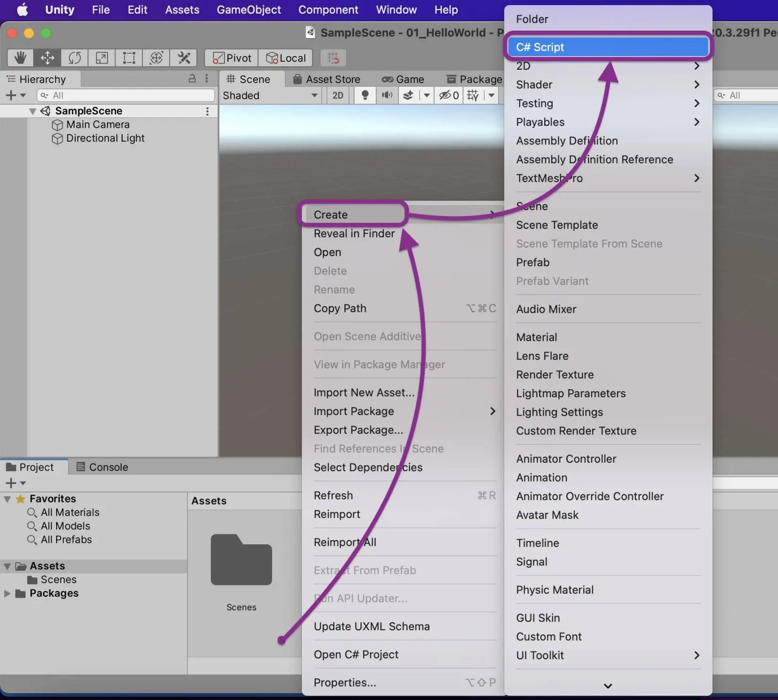
Task: Open the Window menu in menu bar
Action: click(x=396, y=9)
